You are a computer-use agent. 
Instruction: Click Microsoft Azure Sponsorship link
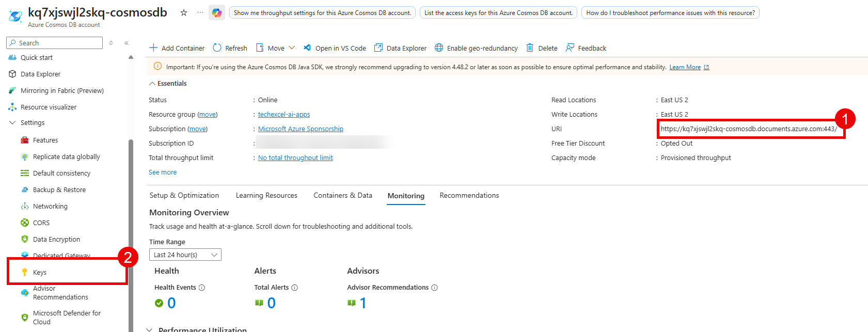tap(301, 129)
